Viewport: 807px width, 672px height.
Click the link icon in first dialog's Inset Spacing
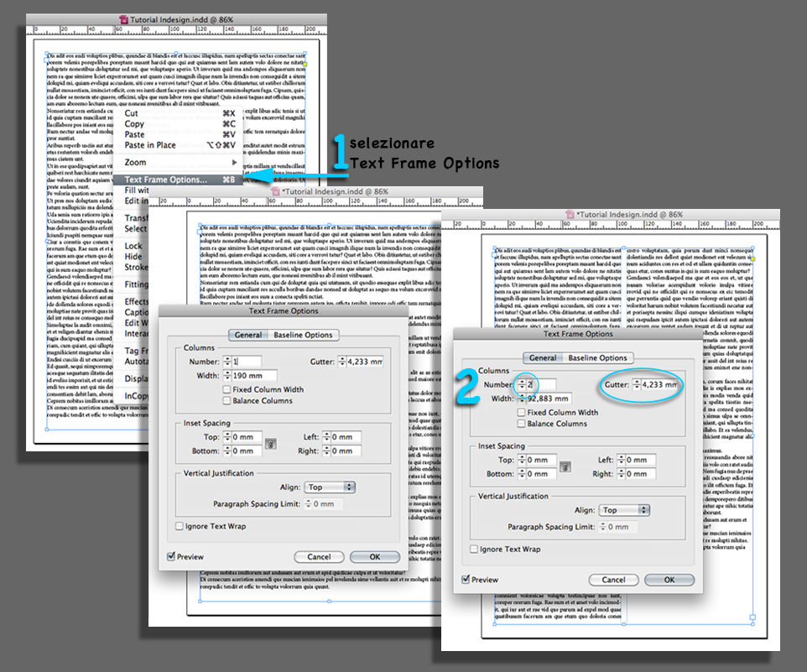(270, 444)
